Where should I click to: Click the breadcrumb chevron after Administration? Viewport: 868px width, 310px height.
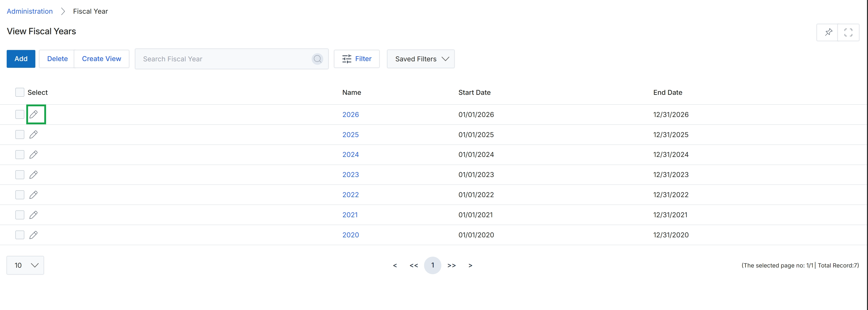pyautogui.click(x=63, y=11)
